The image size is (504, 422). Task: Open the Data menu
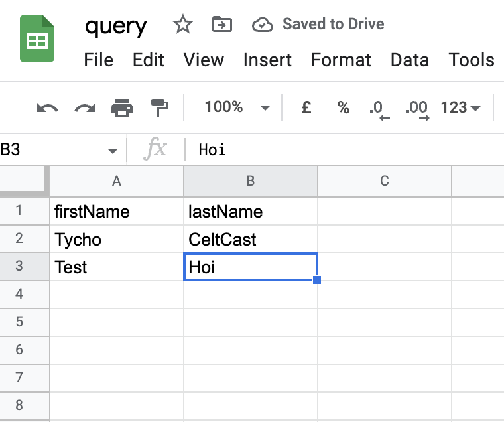pos(410,60)
